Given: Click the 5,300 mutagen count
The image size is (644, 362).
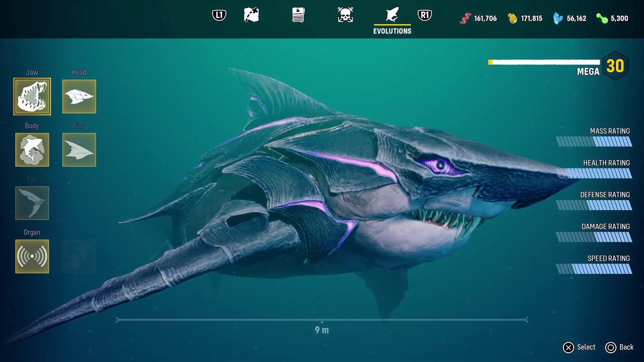Looking at the screenshot, I should pyautogui.click(x=619, y=19).
